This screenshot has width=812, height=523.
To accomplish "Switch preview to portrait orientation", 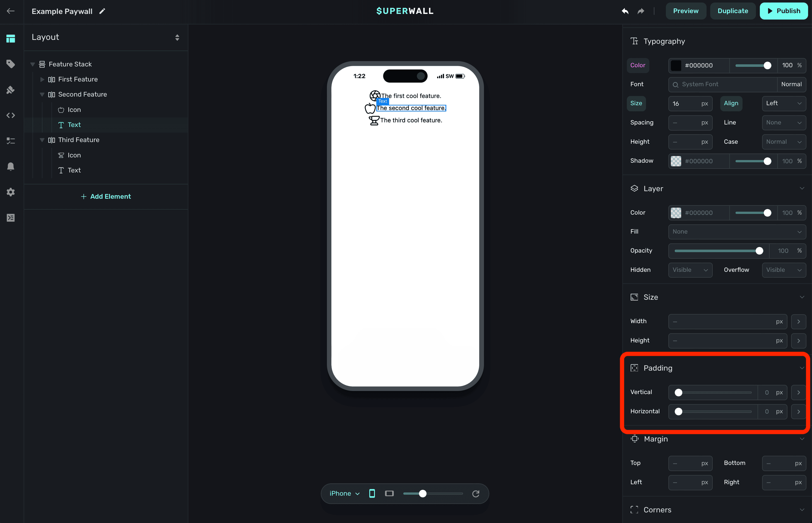I will [372, 493].
